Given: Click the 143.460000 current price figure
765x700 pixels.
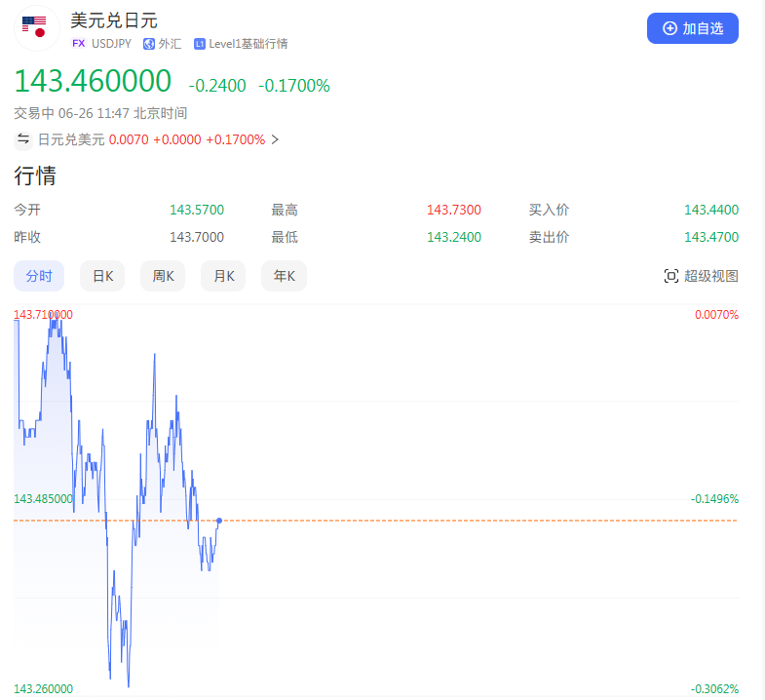Looking at the screenshot, I should coord(93,81).
